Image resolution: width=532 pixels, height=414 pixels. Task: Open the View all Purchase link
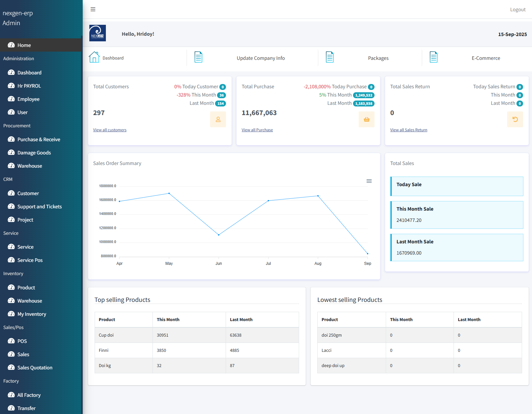tap(257, 130)
